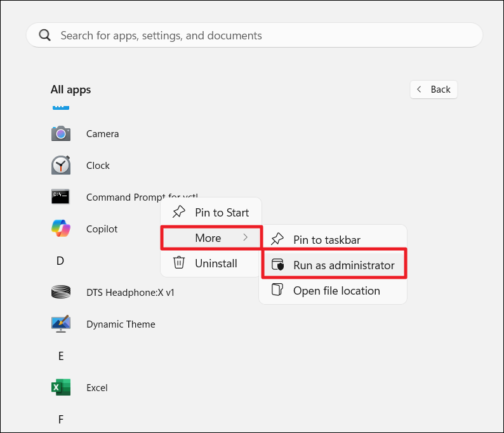
Task: Select Uninstall from context menu
Action: (216, 263)
